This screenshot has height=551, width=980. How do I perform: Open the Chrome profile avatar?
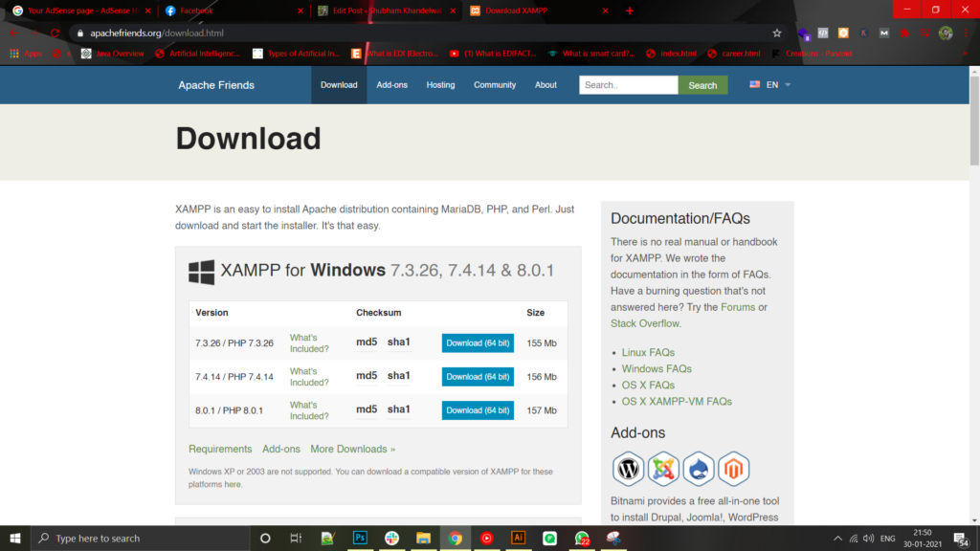946,33
